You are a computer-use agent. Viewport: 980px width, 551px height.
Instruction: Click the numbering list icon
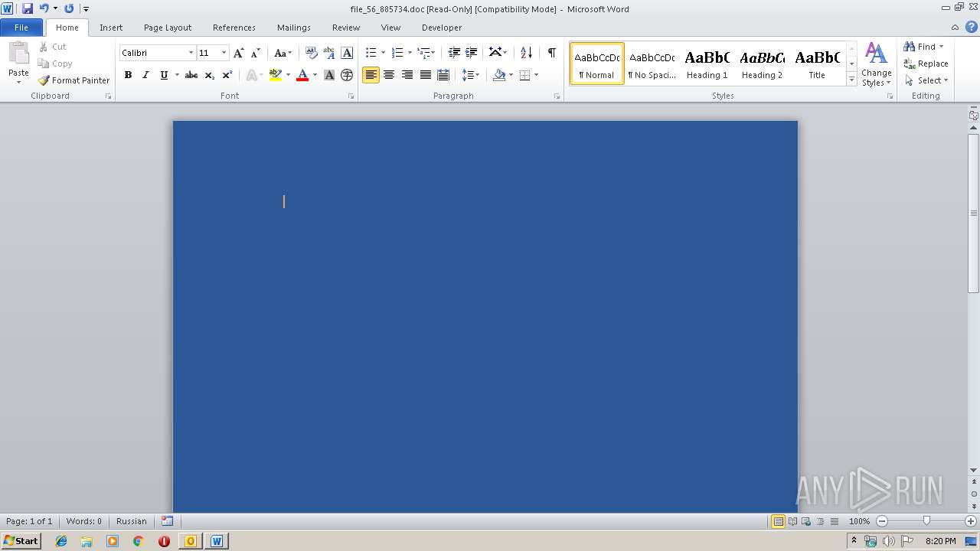(x=397, y=53)
